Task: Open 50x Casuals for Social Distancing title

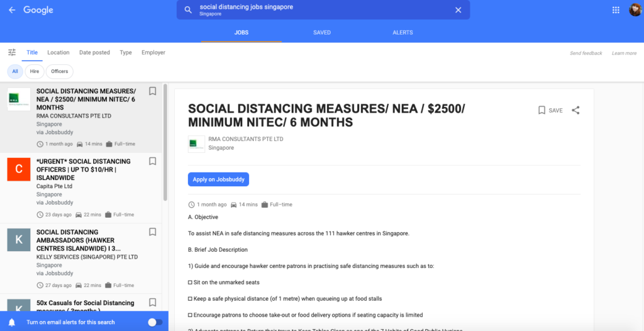Action: [85, 306]
